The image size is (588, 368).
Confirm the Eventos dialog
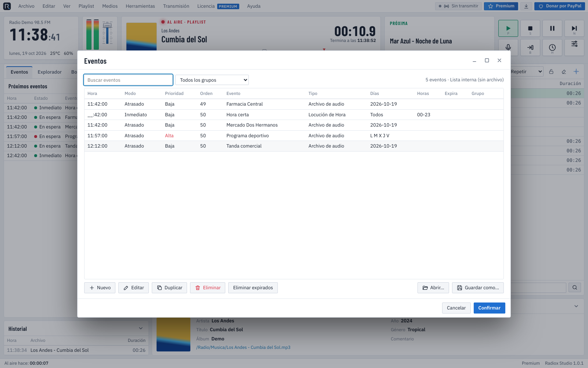point(490,308)
